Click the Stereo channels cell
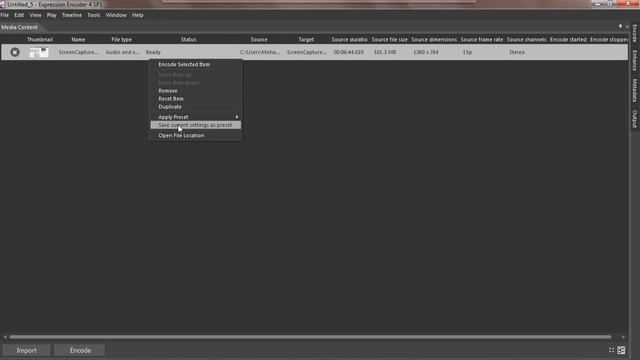The width and height of the screenshot is (640, 360). (517, 52)
